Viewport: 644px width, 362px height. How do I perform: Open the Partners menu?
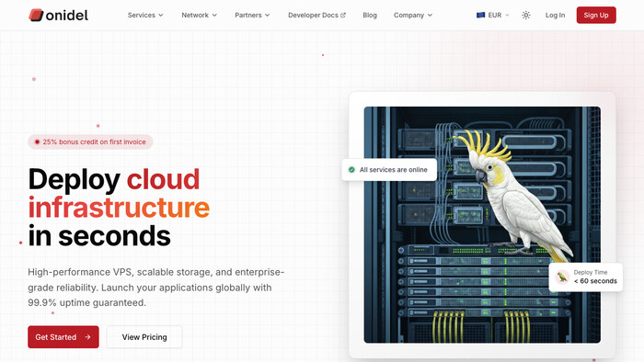pyautogui.click(x=252, y=16)
